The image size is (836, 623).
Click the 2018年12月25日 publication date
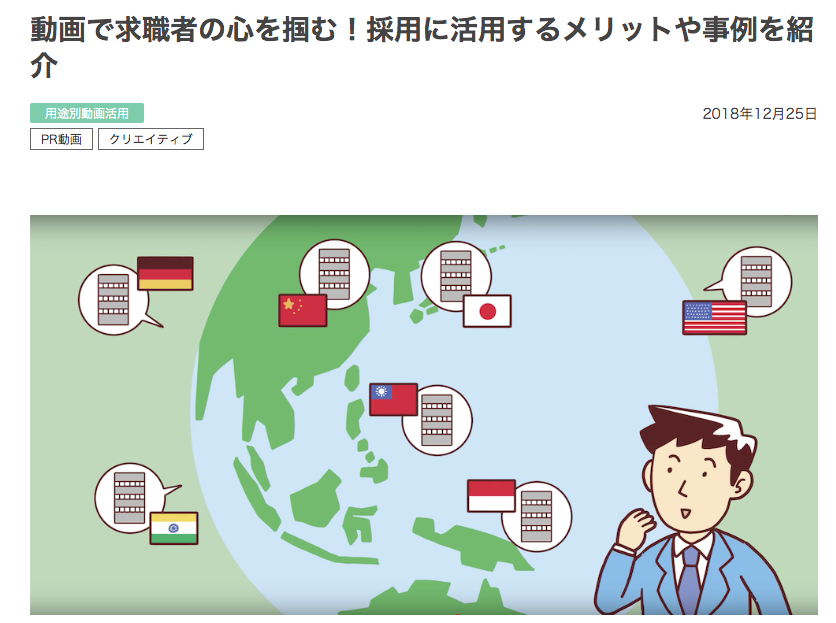coord(759,114)
